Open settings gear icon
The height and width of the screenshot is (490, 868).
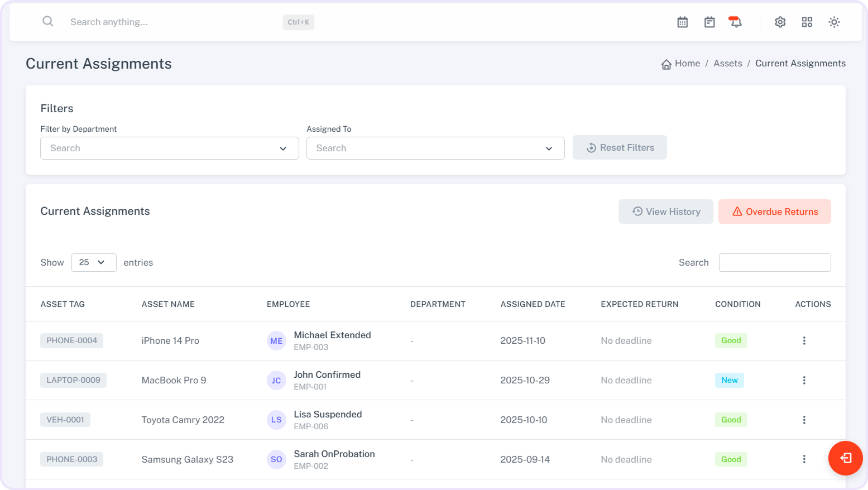point(780,22)
